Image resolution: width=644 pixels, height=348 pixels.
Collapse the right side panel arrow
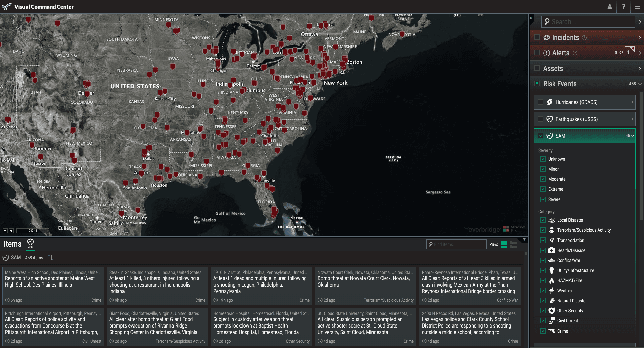pyautogui.click(x=532, y=18)
